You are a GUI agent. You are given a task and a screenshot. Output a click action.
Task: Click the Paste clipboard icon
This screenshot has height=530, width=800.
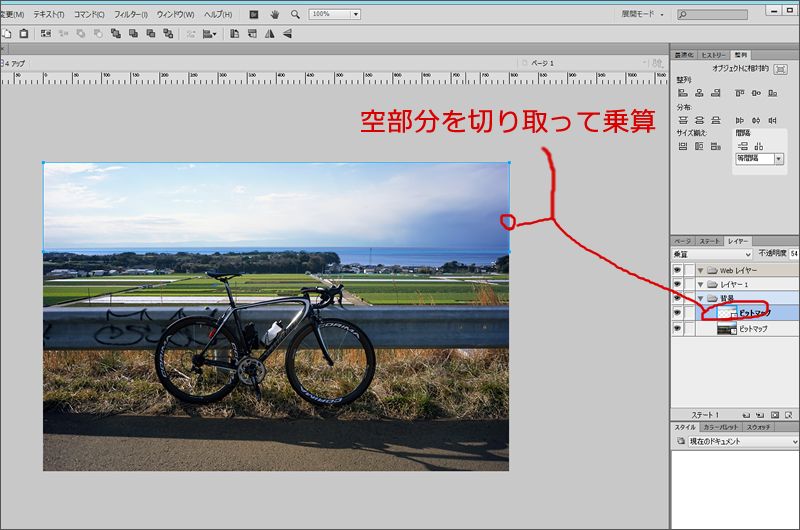coord(23,34)
